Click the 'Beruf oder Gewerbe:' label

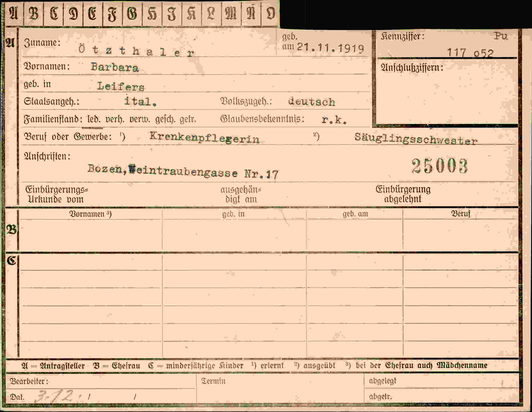point(68,137)
